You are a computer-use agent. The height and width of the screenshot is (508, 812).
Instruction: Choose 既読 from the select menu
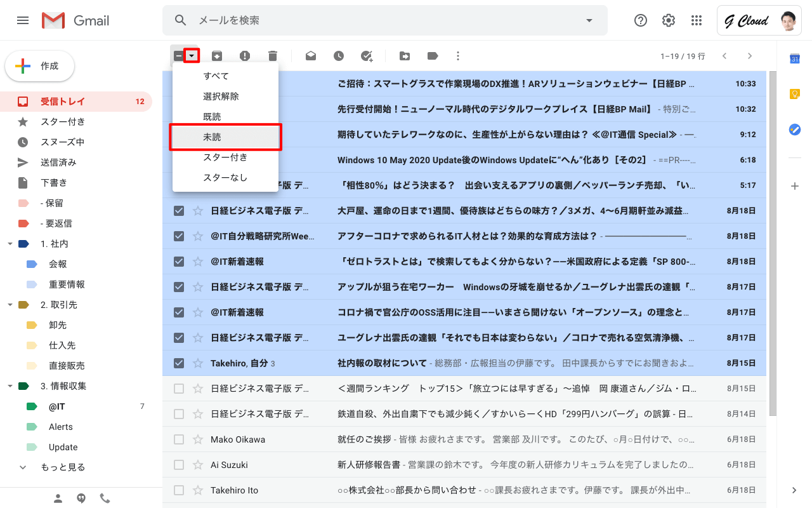click(225, 117)
